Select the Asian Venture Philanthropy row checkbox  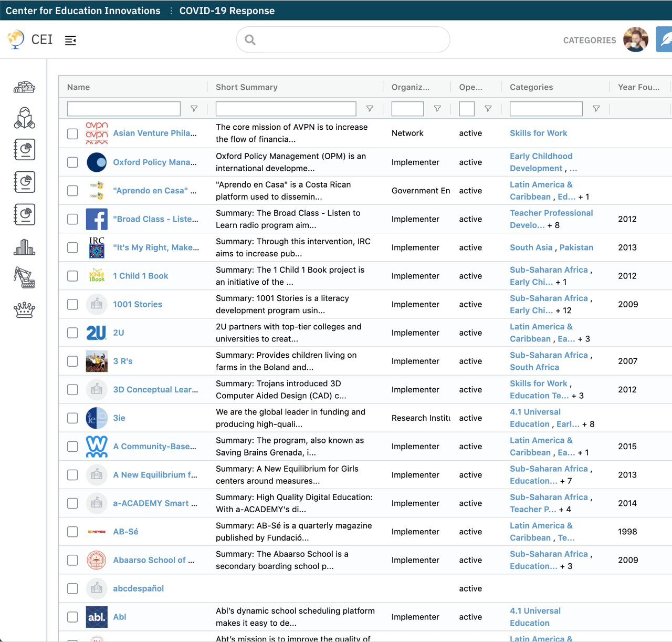click(72, 134)
